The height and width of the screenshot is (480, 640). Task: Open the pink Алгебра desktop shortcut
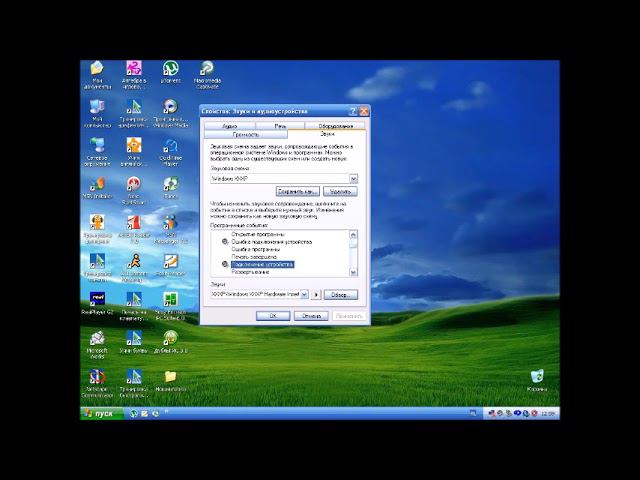(134, 74)
